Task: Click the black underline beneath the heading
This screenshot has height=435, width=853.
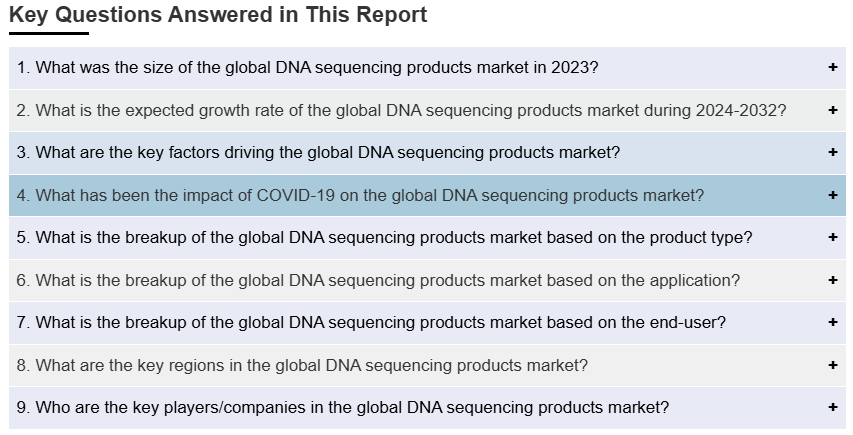Action: [x=49, y=34]
